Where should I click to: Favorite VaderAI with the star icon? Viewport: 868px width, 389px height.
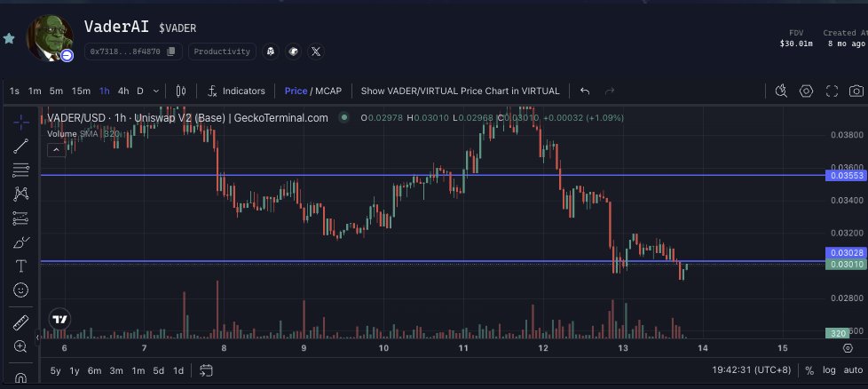[9, 39]
